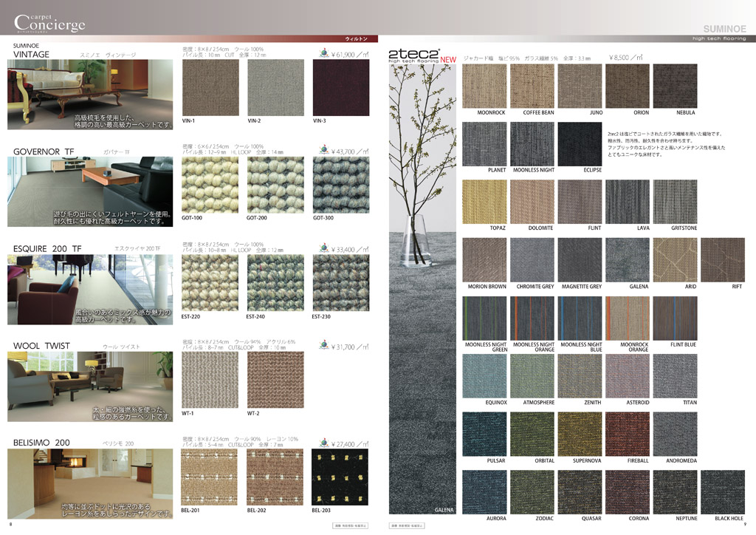This screenshot has height=535, width=756.
Task: Select the black ECLIPSE swatch
Action: point(580,144)
